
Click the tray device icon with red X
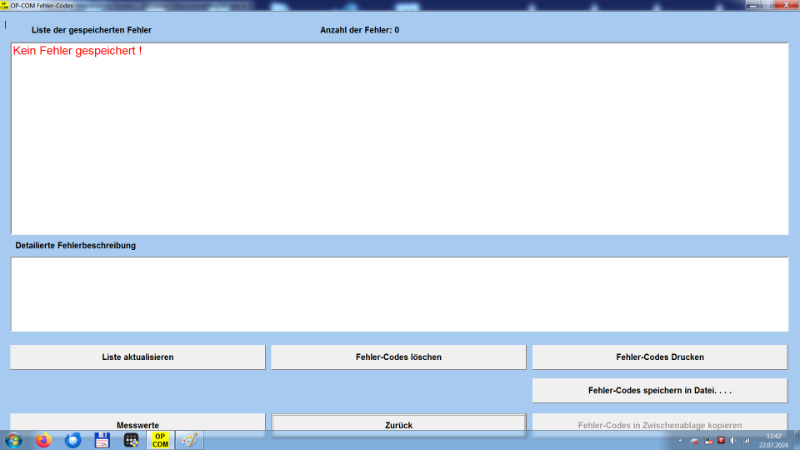pyautogui.click(x=694, y=441)
